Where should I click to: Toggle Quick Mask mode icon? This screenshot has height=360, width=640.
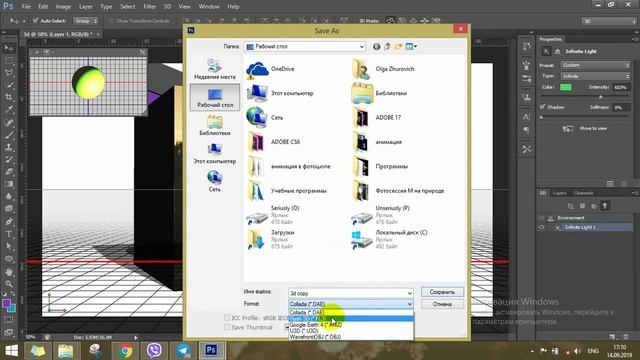point(9,320)
